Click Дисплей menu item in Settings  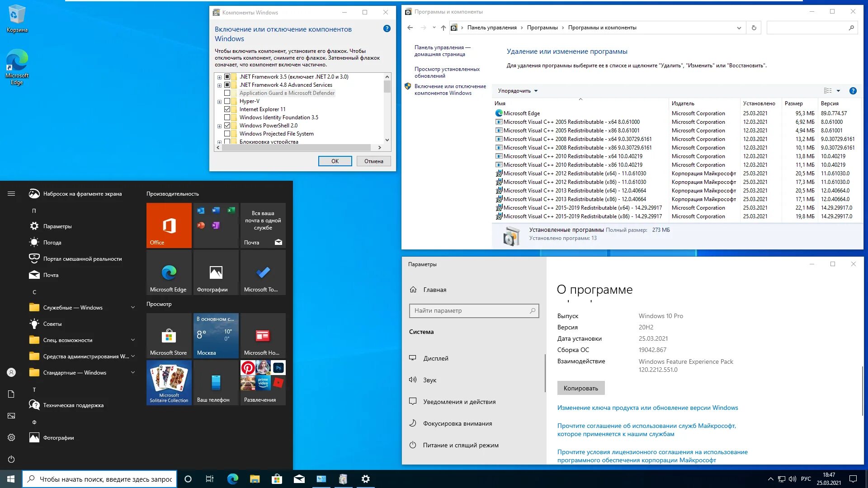point(436,358)
